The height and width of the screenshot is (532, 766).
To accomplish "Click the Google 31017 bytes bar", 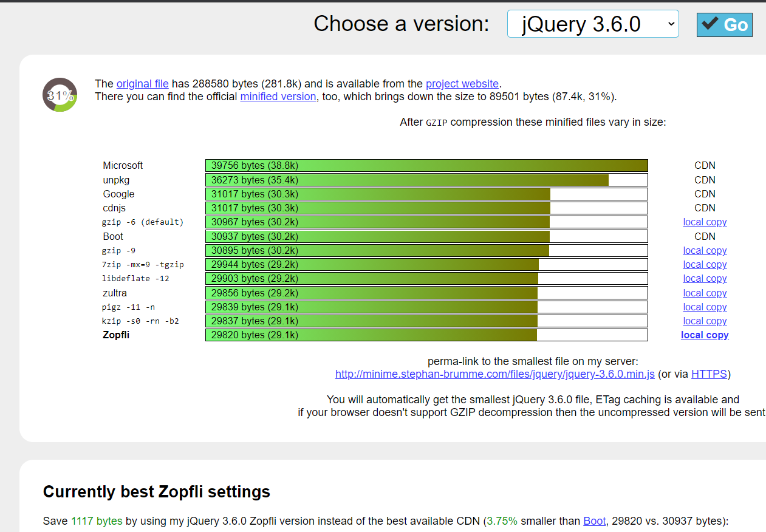I will (426, 194).
